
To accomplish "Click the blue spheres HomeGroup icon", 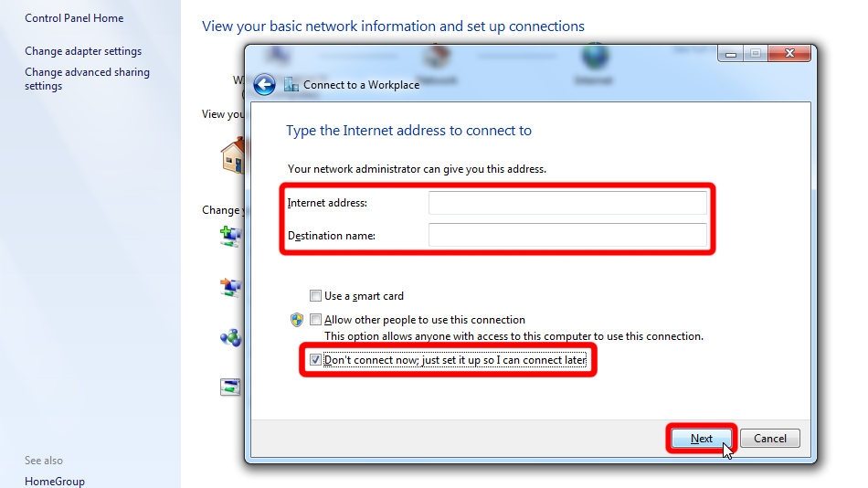I will pyautogui.click(x=230, y=337).
